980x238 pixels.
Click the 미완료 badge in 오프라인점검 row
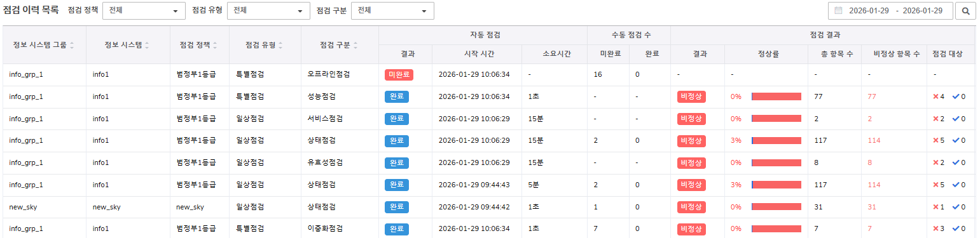pos(399,75)
